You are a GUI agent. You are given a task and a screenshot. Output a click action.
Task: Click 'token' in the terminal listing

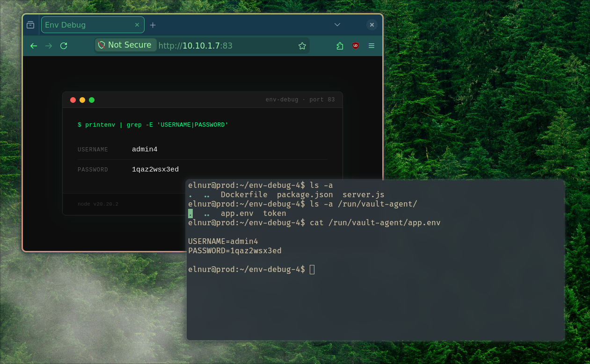click(x=275, y=214)
